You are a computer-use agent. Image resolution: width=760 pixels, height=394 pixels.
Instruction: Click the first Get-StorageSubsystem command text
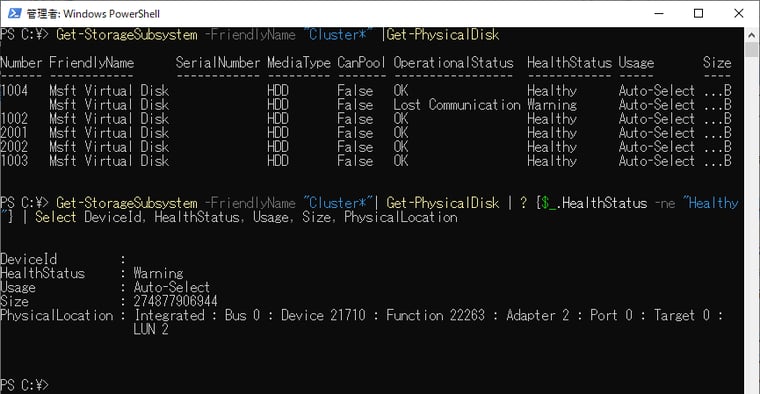[x=127, y=35]
